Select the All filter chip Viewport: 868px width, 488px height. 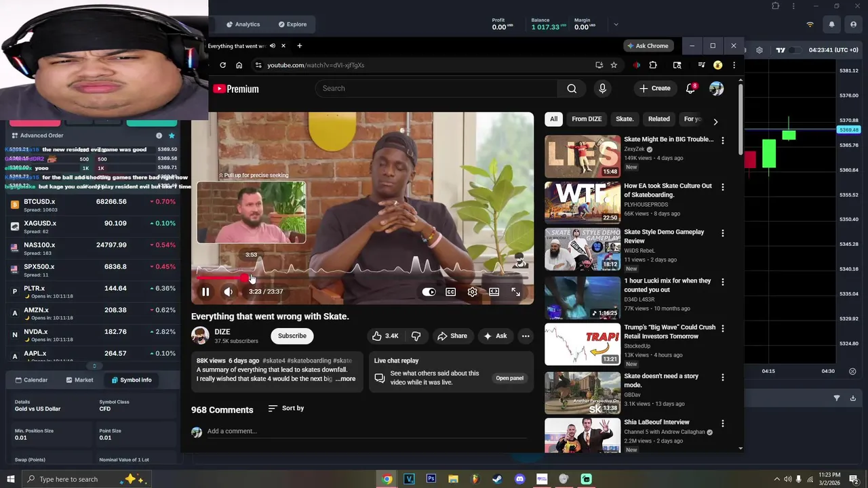[x=553, y=119]
